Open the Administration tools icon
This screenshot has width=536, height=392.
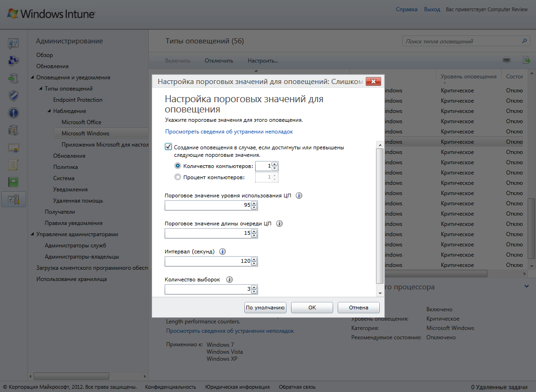pyautogui.click(x=14, y=199)
